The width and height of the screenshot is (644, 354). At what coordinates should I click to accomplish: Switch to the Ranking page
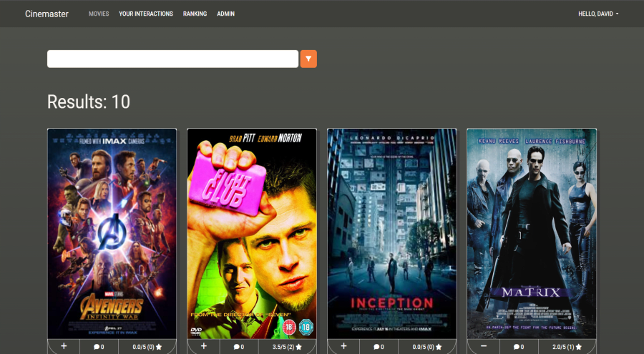coord(195,14)
